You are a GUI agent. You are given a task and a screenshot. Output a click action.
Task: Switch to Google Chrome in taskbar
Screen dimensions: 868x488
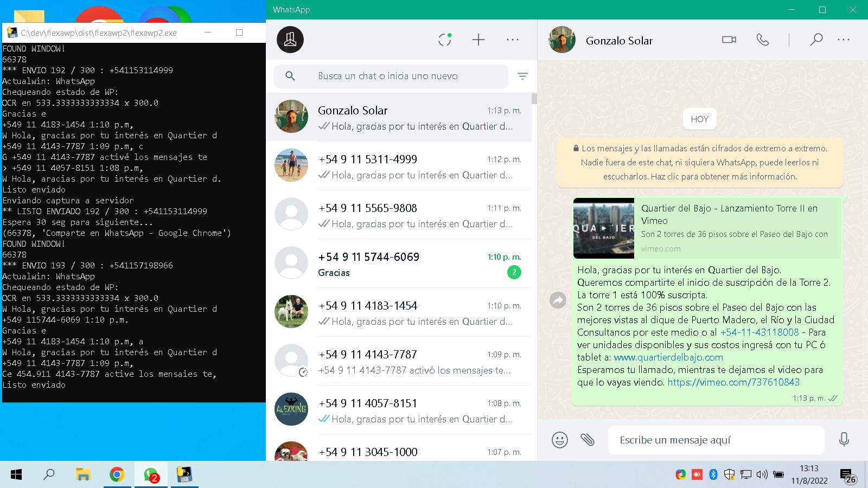pyautogui.click(x=117, y=475)
